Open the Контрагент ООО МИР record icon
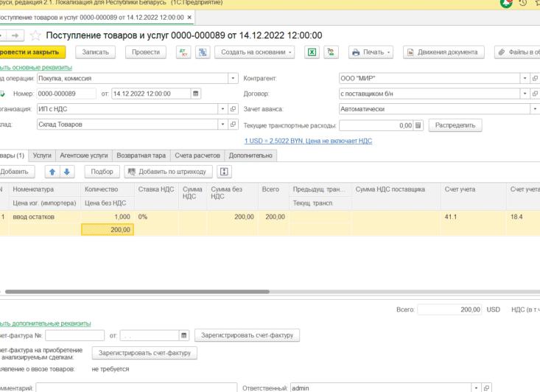Screen dimensions: 540x392 pos(535,79)
